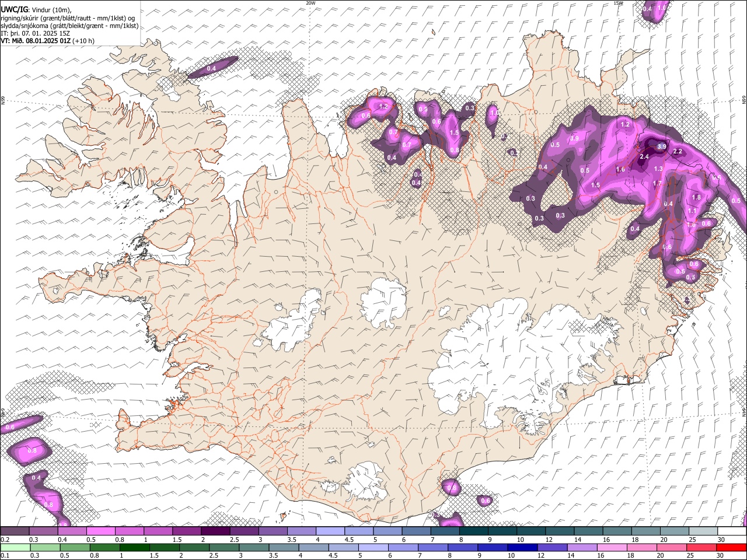Image resolution: width=747 pixels, height=560 pixels.
Task: Click upper scale swatch between 0.2 and 0.3
Action: click(x=15, y=531)
